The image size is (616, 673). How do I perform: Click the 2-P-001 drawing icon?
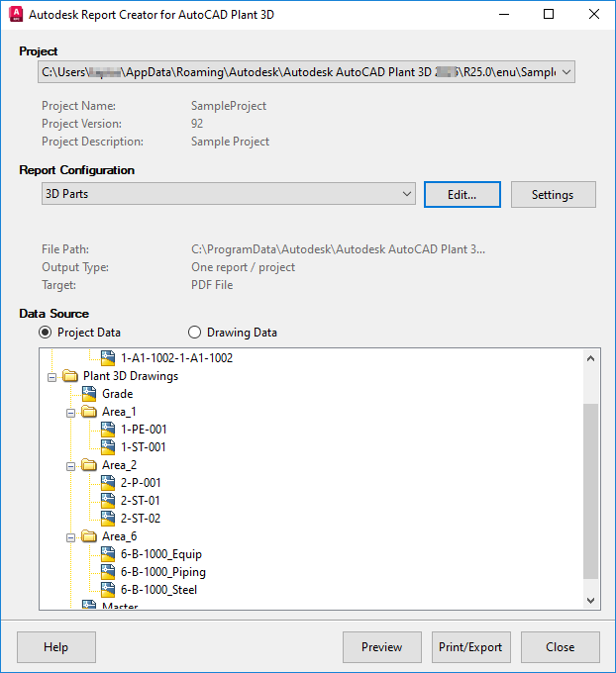pyautogui.click(x=108, y=483)
